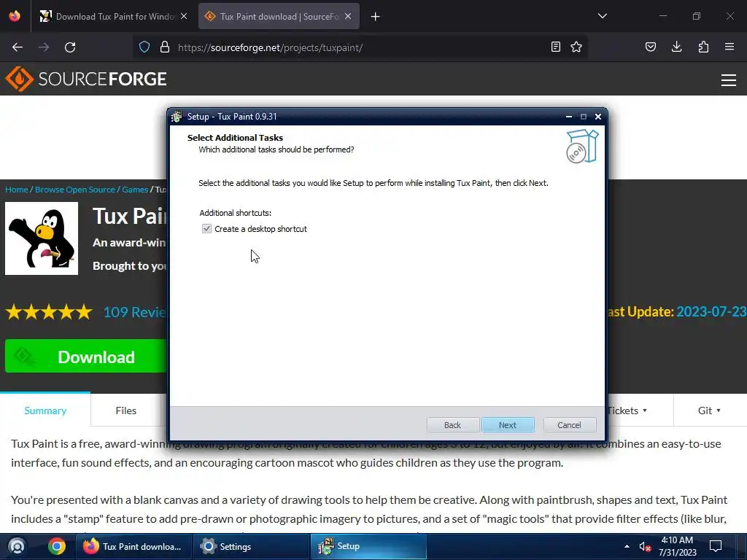Bookmark this page with the star icon
Screen dimensions: 747x560
tap(576, 47)
